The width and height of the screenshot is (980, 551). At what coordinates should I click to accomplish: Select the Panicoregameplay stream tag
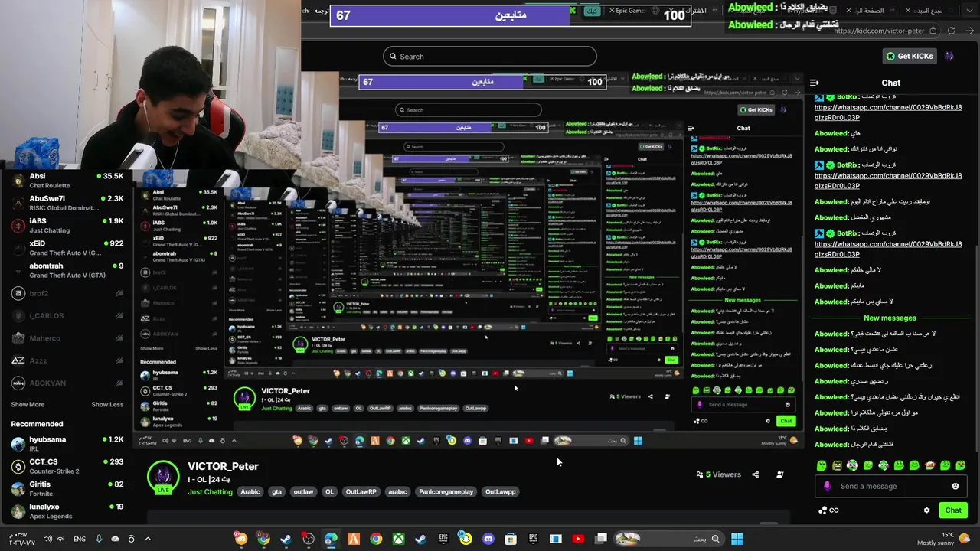pyautogui.click(x=446, y=491)
